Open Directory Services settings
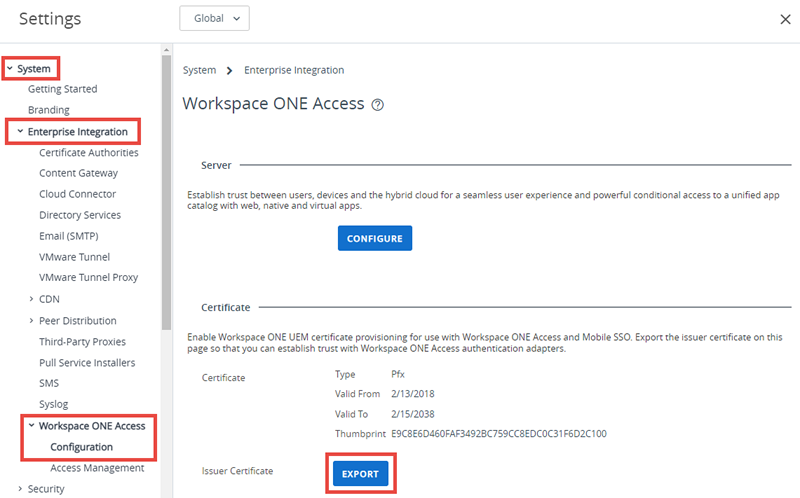The width and height of the screenshot is (800, 498). click(80, 215)
